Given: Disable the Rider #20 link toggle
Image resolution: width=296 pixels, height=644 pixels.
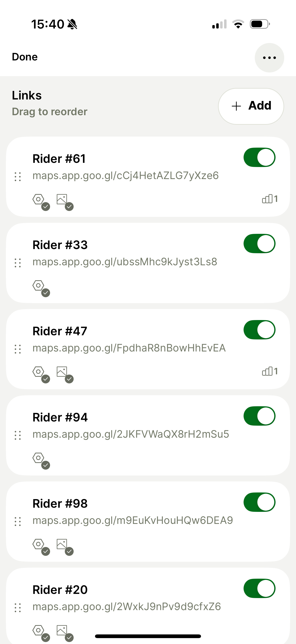Looking at the screenshot, I should point(259,588).
